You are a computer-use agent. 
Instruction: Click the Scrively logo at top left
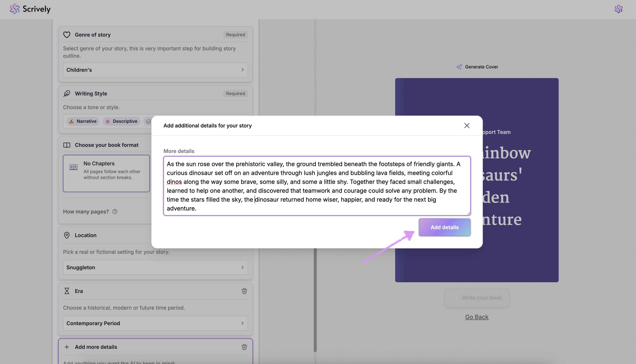30,9
